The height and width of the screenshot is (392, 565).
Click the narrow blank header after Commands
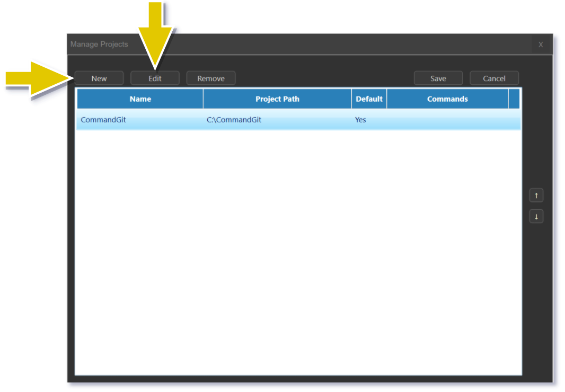[514, 99]
